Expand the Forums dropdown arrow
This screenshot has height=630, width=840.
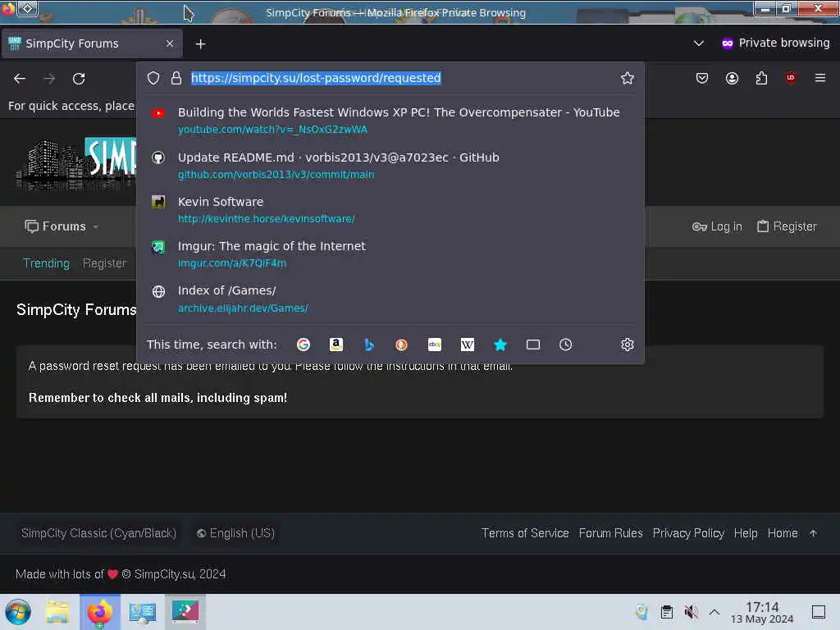coord(96,227)
